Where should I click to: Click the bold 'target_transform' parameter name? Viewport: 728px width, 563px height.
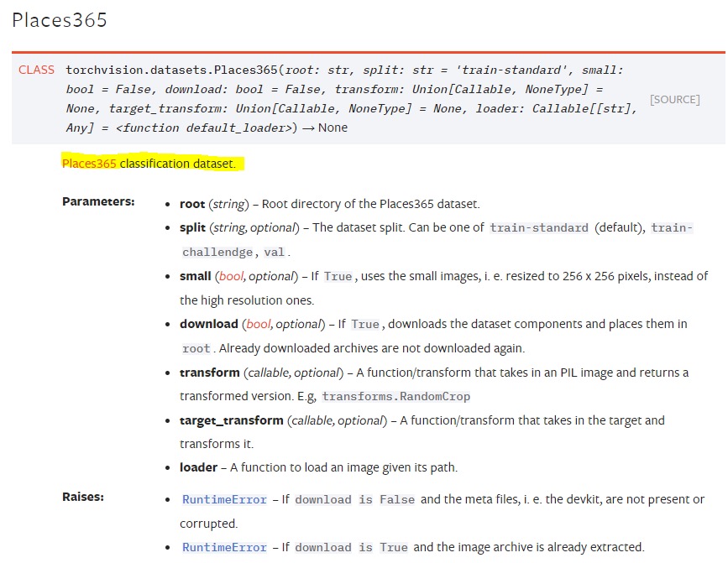(232, 420)
